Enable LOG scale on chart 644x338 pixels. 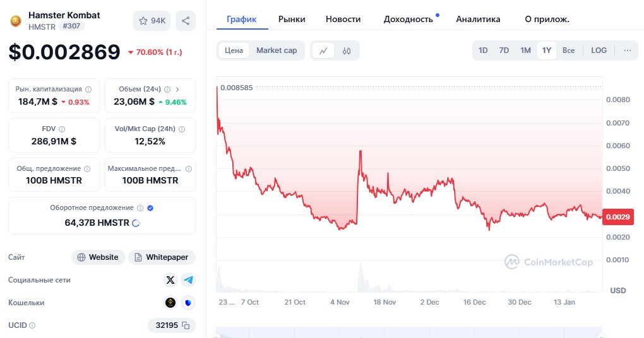pyautogui.click(x=599, y=50)
